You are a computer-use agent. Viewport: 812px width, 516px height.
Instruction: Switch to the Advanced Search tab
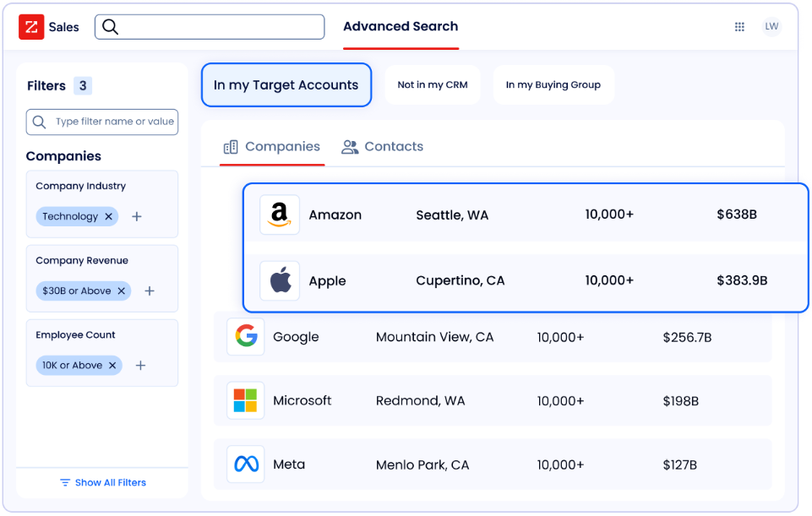click(x=401, y=26)
